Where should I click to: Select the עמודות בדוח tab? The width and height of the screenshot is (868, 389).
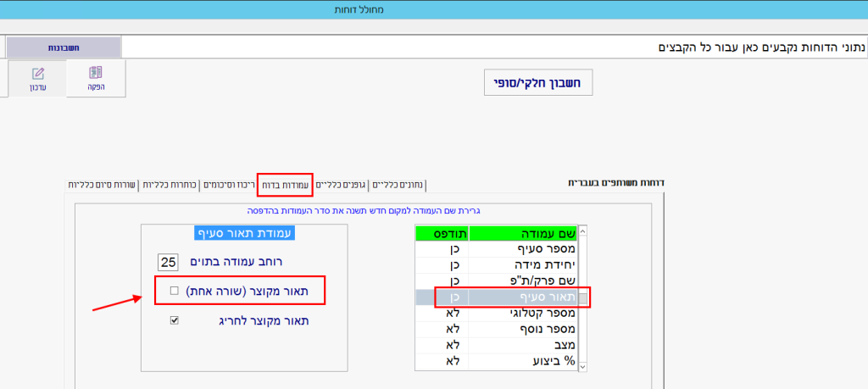[286, 184]
